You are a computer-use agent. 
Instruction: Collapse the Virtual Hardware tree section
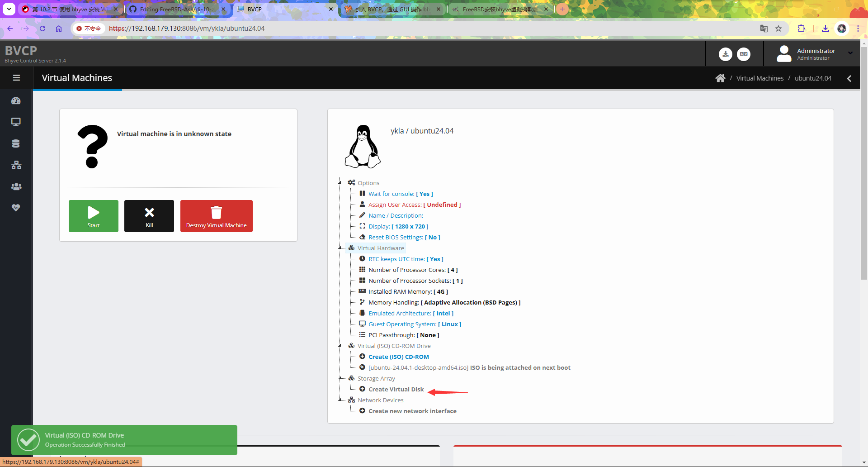pos(340,248)
